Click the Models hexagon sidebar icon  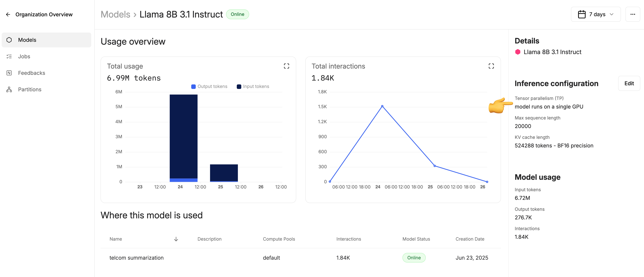tap(9, 40)
